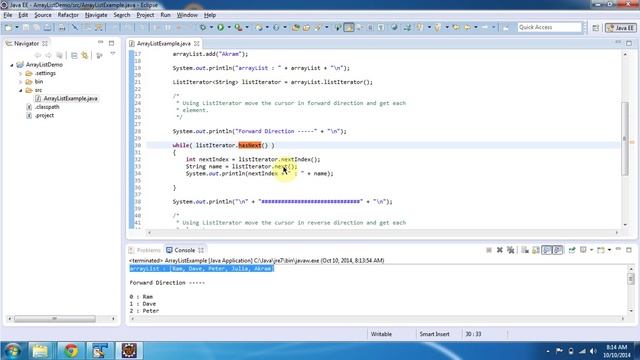
Task: Click the New file toolbar icon
Action: (x=8, y=27)
